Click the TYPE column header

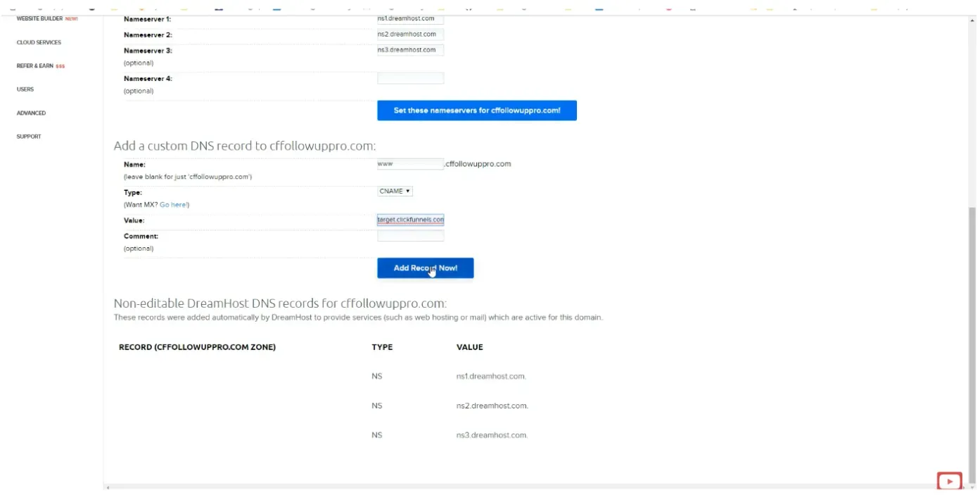[382, 348]
